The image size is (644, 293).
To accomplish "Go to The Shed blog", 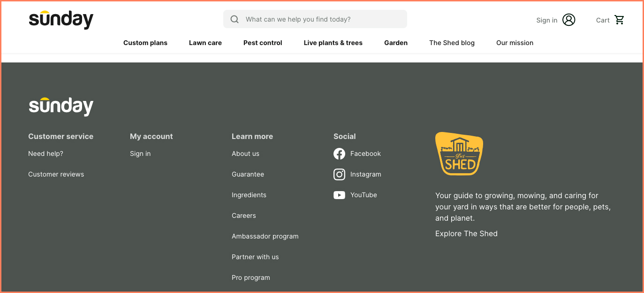I will (452, 43).
